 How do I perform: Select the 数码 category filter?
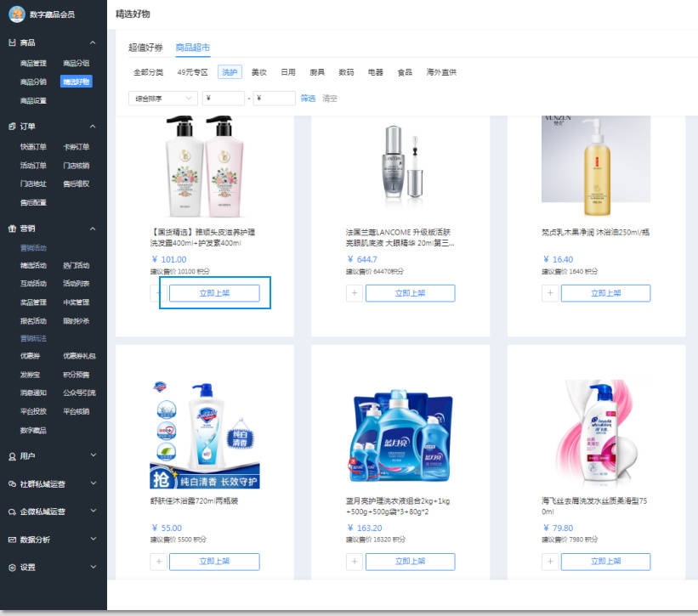(x=346, y=72)
